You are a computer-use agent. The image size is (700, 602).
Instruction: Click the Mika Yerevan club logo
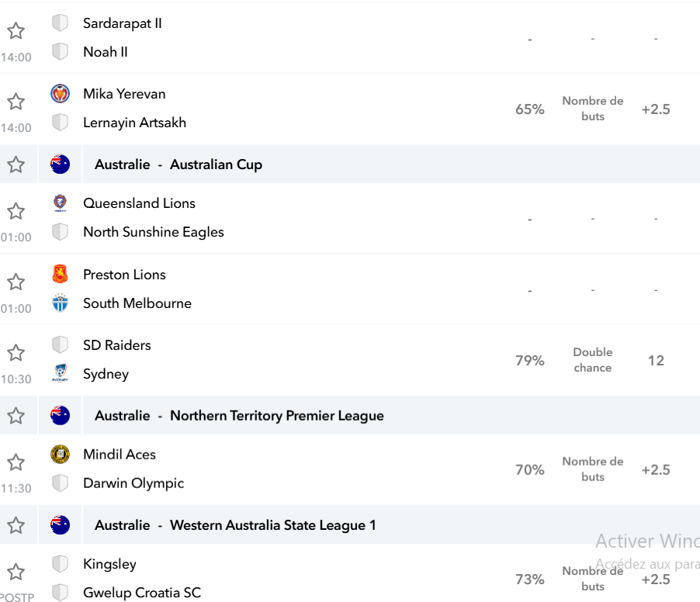(x=60, y=94)
